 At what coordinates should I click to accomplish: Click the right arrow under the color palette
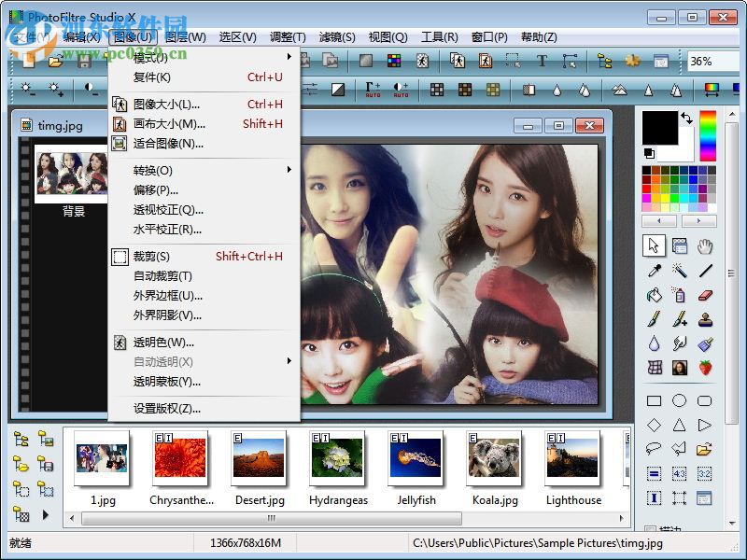698,221
